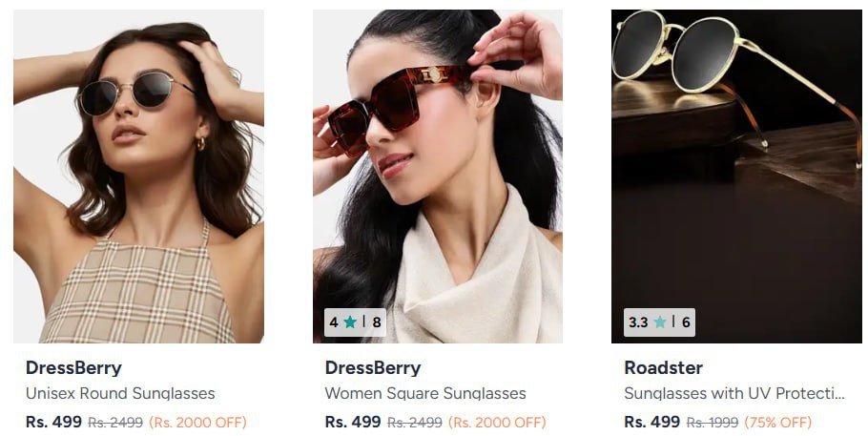Click the 75% OFF discount label
The height and width of the screenshot is (436, 868).
(x=778, y=423)
